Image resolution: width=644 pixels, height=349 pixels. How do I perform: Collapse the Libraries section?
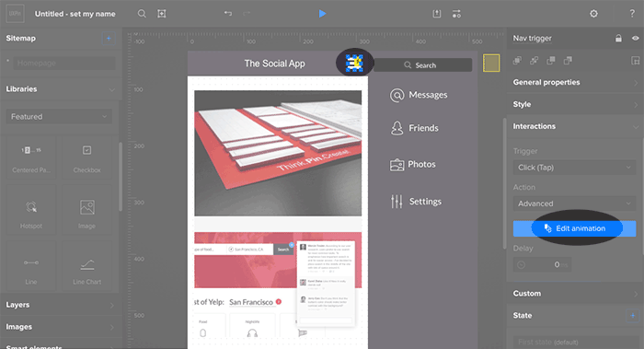coord(111,89)
